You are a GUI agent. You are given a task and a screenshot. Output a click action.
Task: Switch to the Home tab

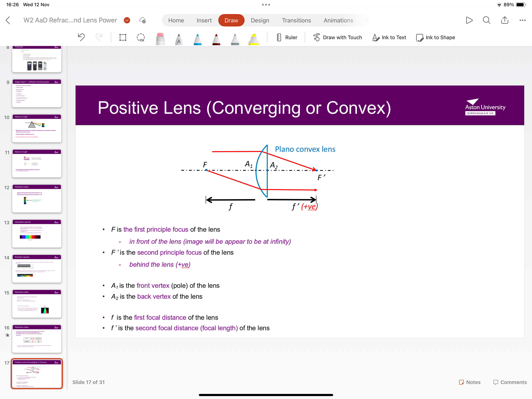176,20
